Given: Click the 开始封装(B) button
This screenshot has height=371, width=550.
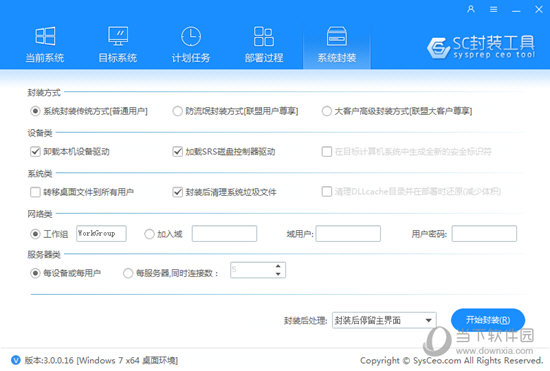Looking at the screenshot, I should pyautogui.click(x=488, y=320).
